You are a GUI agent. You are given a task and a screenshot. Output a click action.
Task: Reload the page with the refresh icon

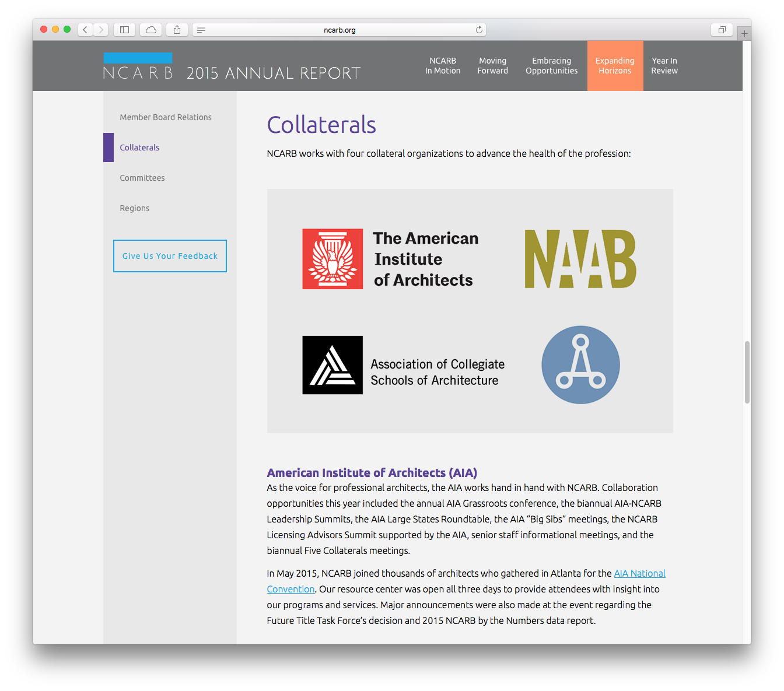[479, 30]
